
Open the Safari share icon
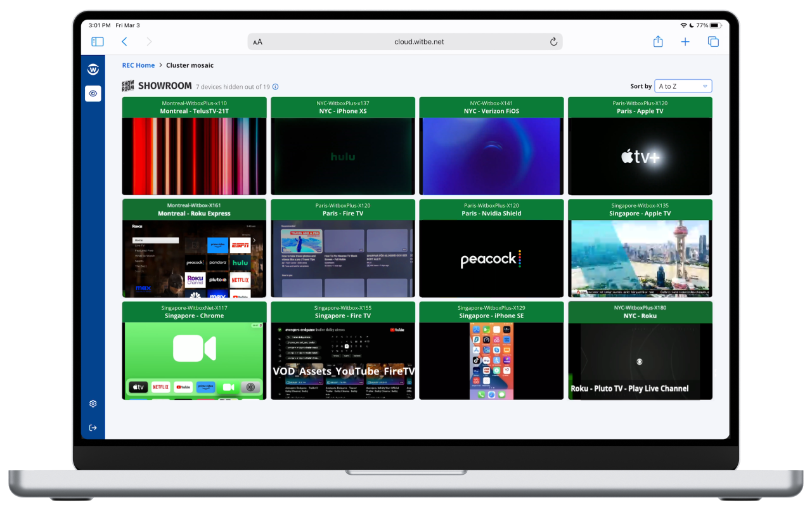pos(658,42)
